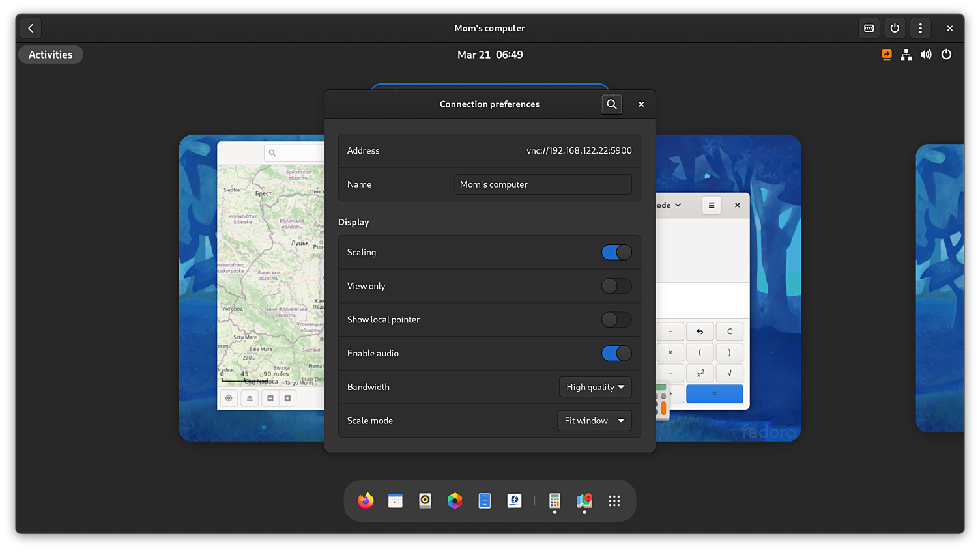
Task: Click the power icon in the header bar
Action: pyautogui.click(x=895, y=28)
